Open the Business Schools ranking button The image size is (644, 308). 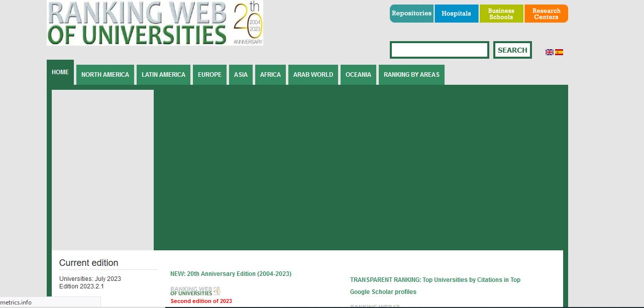coord(501,14)
